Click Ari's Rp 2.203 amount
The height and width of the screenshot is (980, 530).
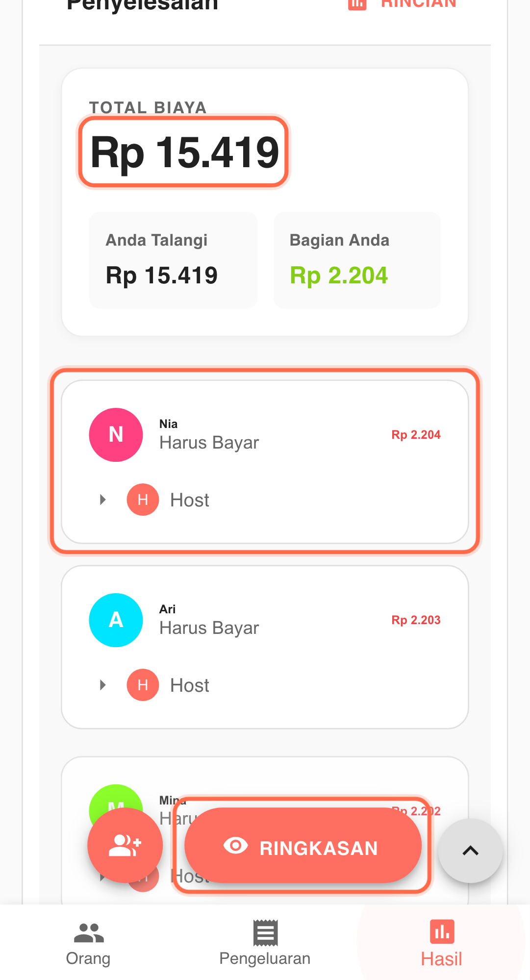[x=416, y=620]
